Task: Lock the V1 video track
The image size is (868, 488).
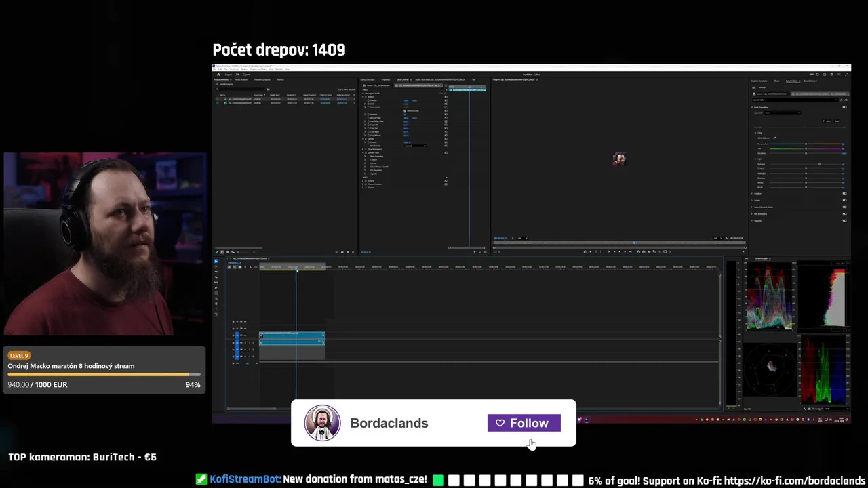Action: tap(233, 335)
